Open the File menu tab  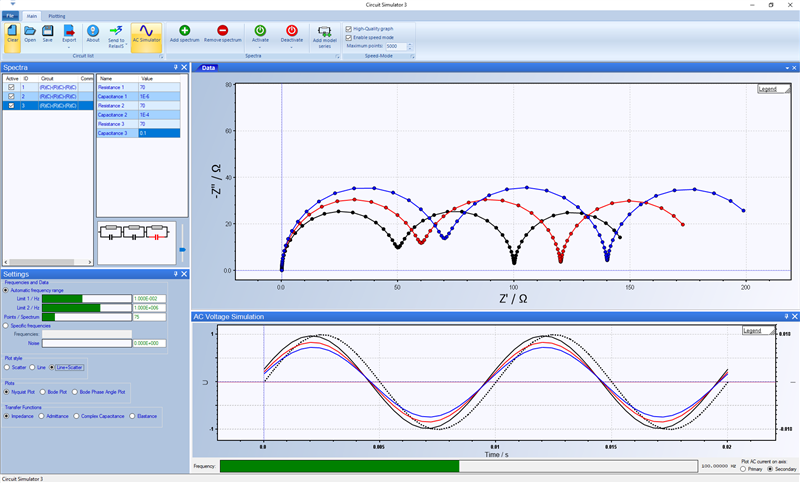(x=10, y=16)
